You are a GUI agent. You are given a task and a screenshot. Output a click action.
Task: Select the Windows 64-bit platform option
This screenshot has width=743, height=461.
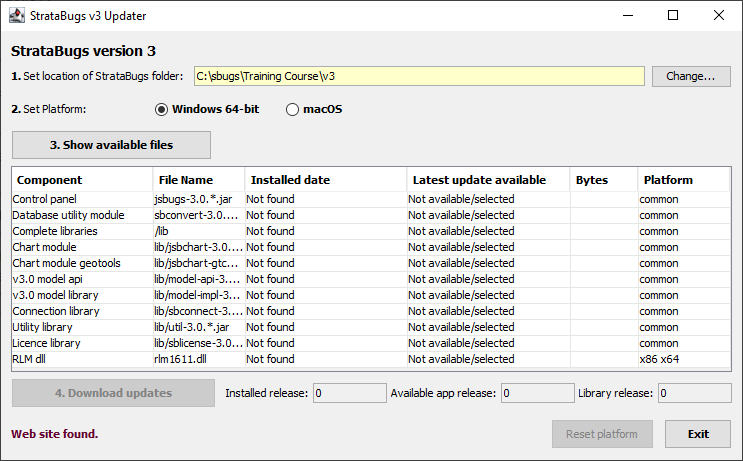pyautogui.click(x=207, y=109)
